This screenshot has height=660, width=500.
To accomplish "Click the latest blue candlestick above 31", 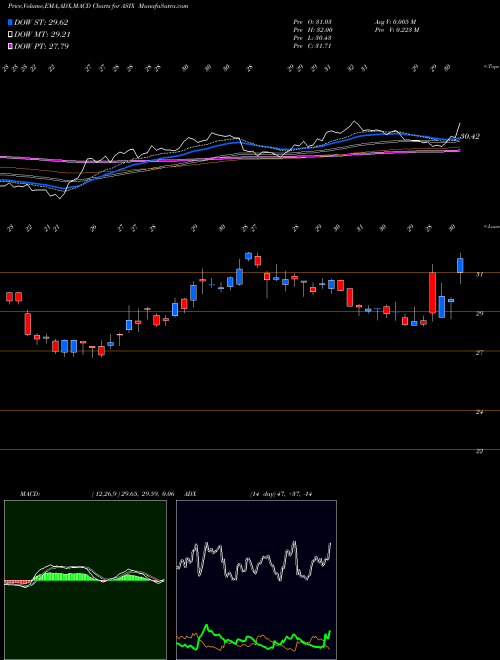I will pyautogui.click(x=460, y=266).
